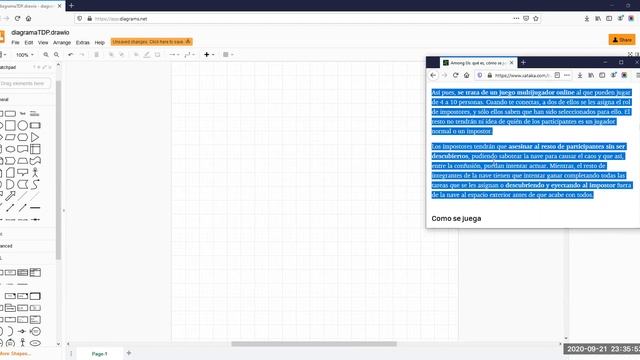Open the table grid dropdown

pos(228,55)
